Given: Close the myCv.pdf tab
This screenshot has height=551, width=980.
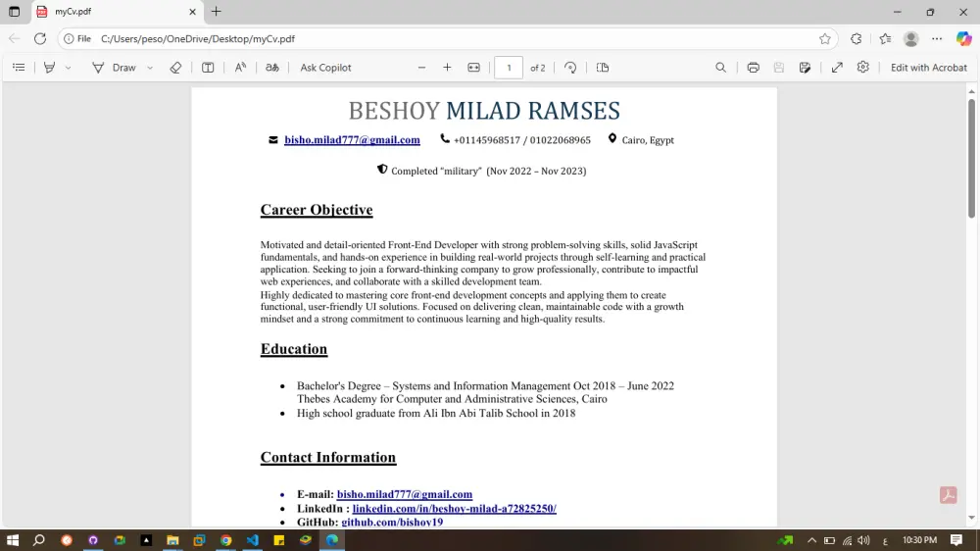Looking at the screenshot, I should coord(192,11).
